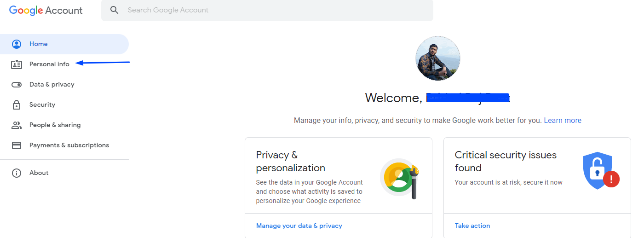Click the privacy personalization illustration icon
644x238 pixels.
[x=400, y=178]
